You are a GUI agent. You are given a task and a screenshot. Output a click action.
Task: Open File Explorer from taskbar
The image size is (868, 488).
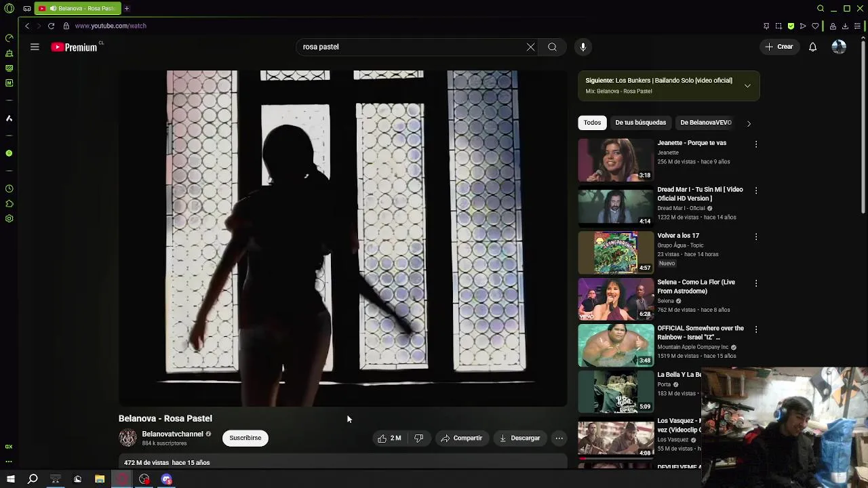[x=100, y=479]
